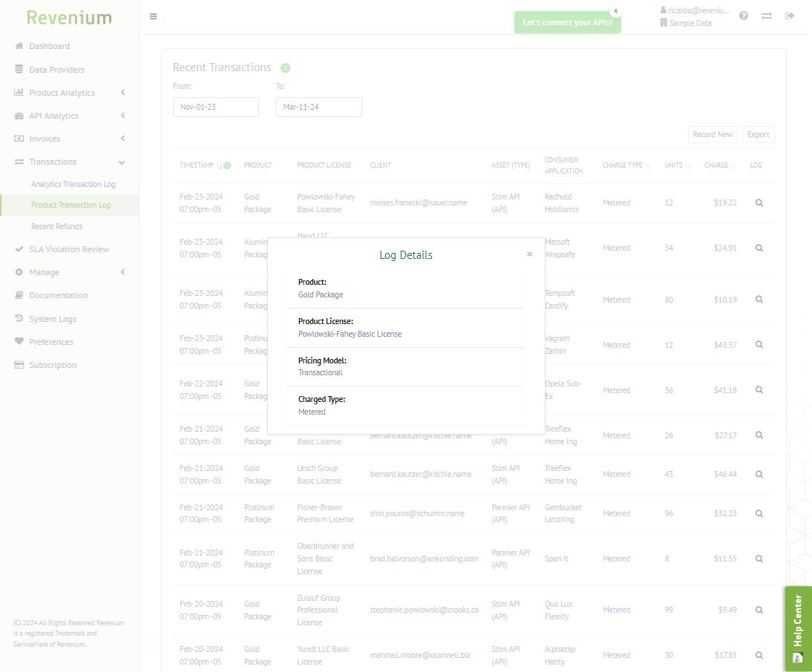Open log magnifier for the $32.23 charge
812x672 pixels.
[x=759, y=513]
